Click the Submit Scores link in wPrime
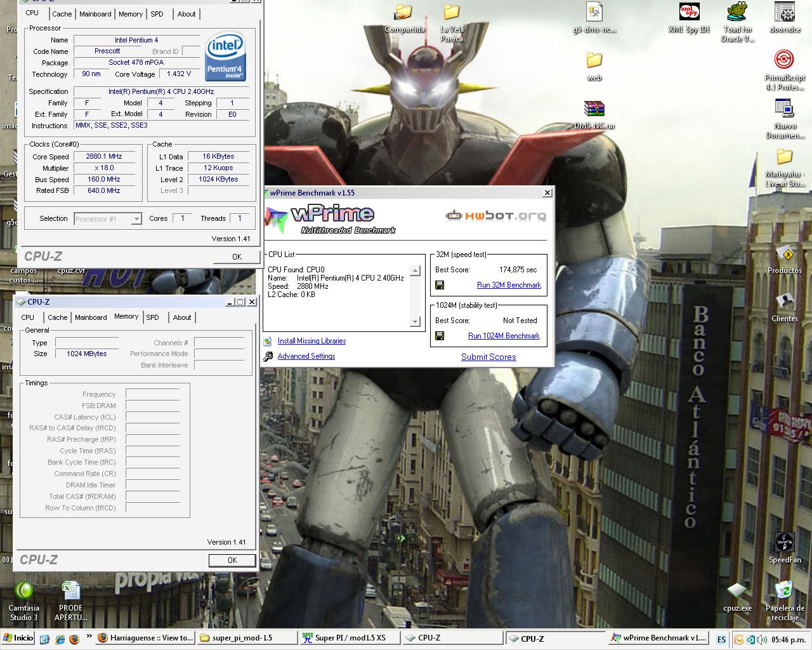Image resolution: width=812 pixels, height=650 pixels. click(x=488, y=357)
